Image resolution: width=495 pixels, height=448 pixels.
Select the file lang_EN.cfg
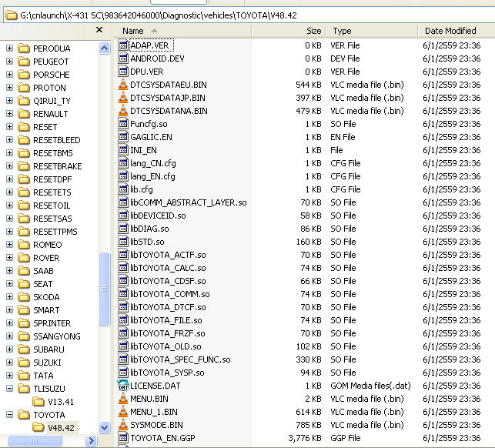[152, 176]
